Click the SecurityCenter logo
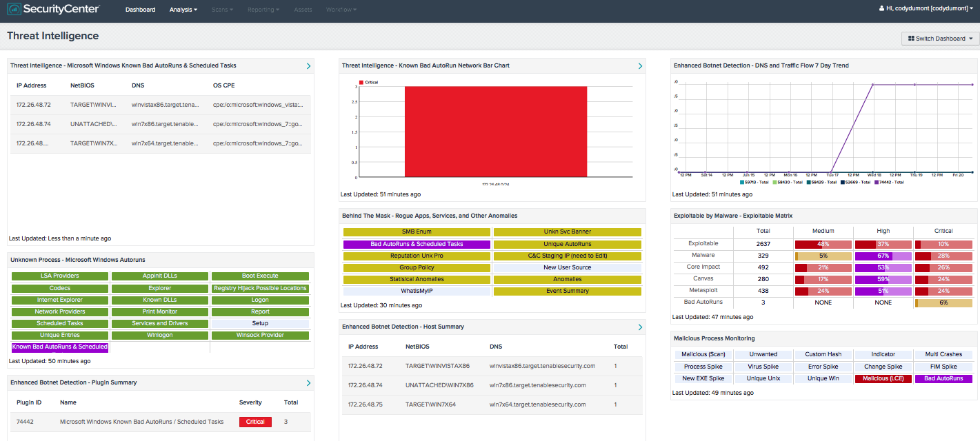Screen dimensions: 980x441 (x=53, y=10)
